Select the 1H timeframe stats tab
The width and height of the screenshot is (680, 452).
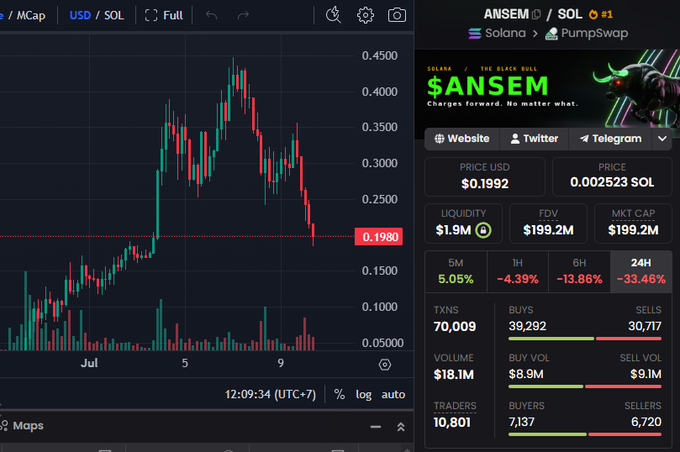(x=517, y=271)
